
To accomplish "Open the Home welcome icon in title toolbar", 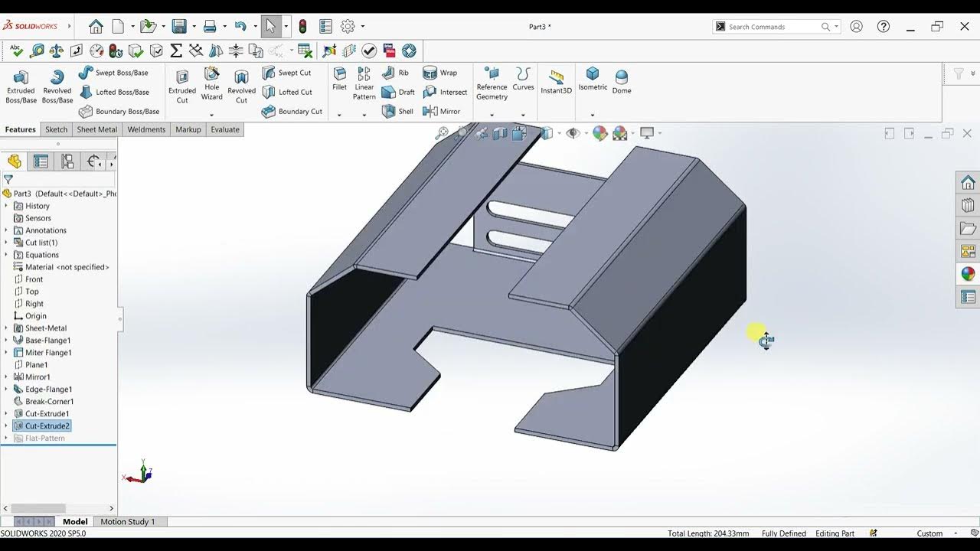I will point(96,27).
